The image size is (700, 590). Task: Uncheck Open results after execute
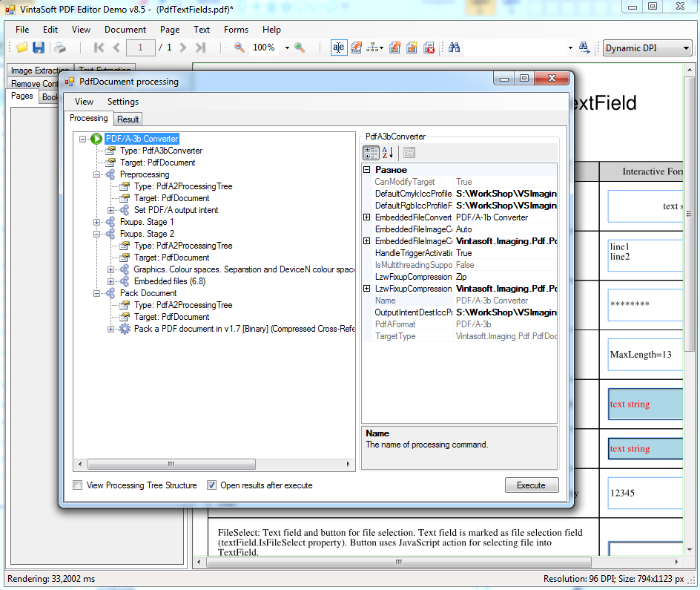pos(211,485)
